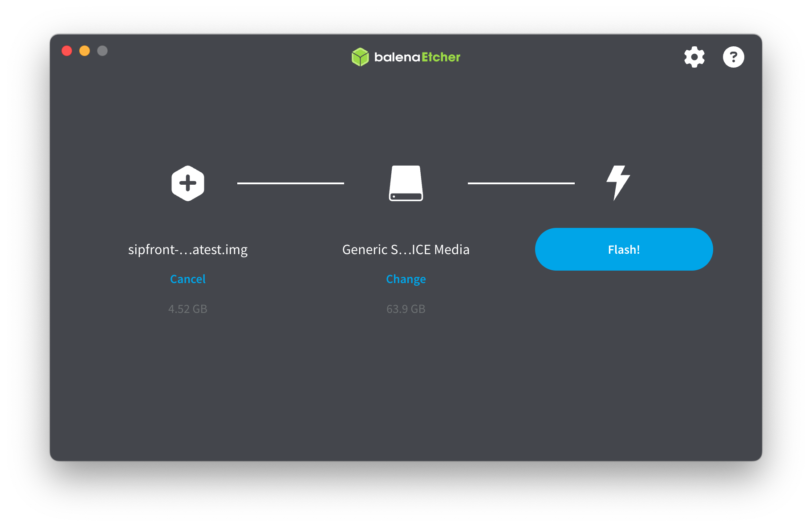Click the balenaEtcher cube logo
812x527 pixels.
pos(360,57)
